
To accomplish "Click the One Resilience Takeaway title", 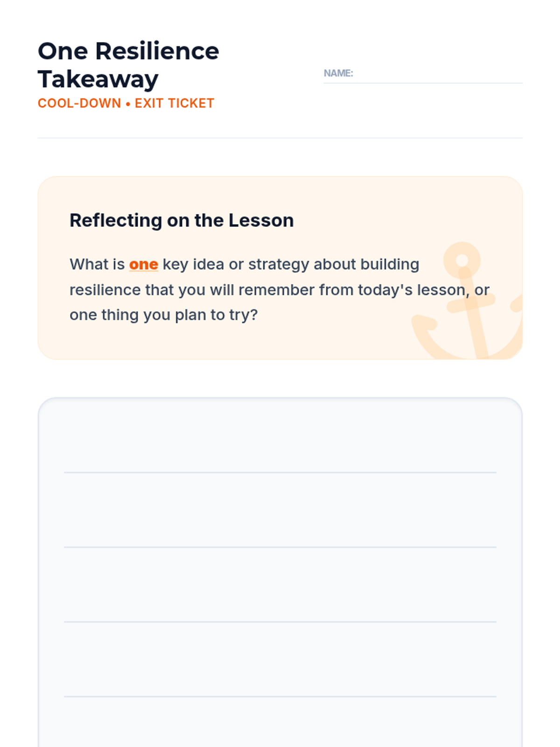I will click(x=128, y=65).
